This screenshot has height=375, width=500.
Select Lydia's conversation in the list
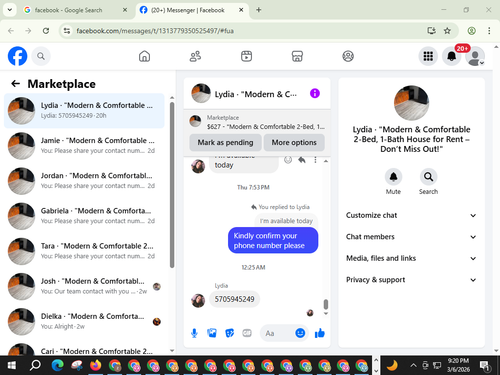pyautogui.click(x=84, y=111)
